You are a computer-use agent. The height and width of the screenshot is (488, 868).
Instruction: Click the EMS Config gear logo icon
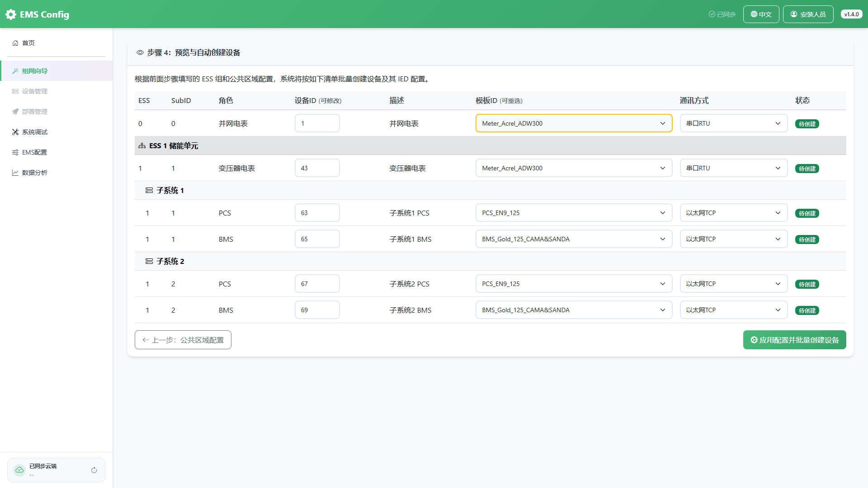pyautogui.click(x=11, y=14)
